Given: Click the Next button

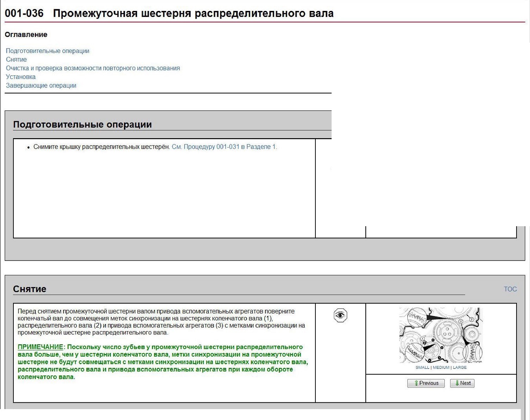Looking at the screenshot, I should 462,383.
